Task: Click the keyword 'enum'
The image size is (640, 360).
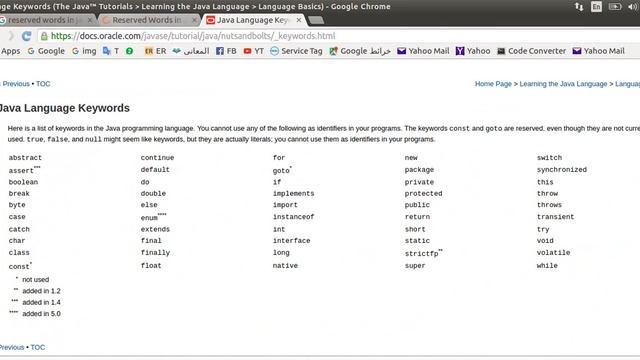Action: click(149, 218)
